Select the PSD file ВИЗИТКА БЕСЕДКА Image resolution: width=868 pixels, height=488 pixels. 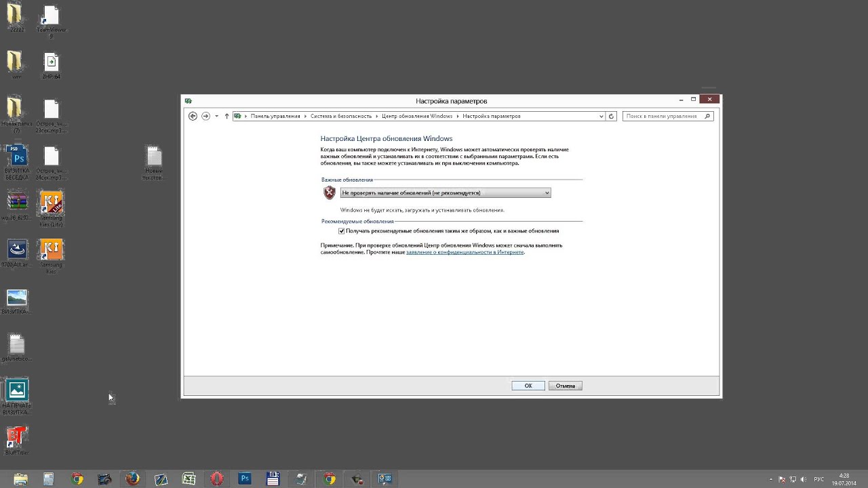[x=17, y=161]
